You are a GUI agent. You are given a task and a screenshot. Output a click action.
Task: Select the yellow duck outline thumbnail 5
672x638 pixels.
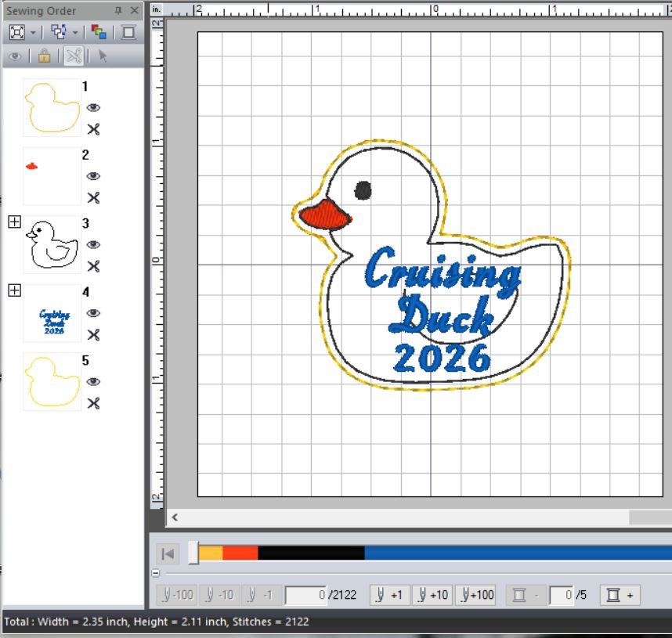point(52,381)
